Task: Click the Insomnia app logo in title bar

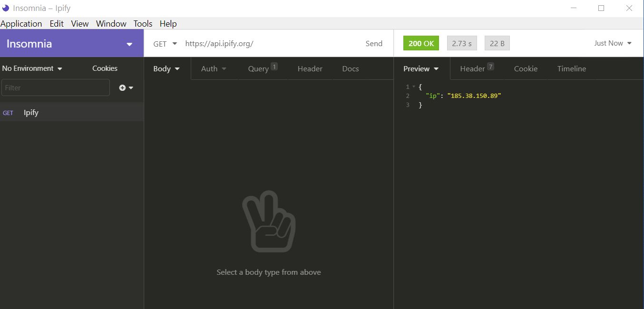Action: 6,8
